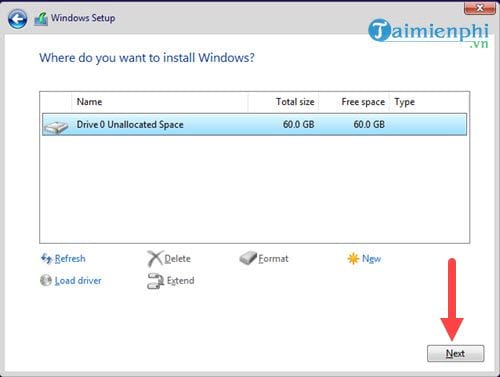
Task: Go back with the blue arrow button
Action: (x=17, y=19)
